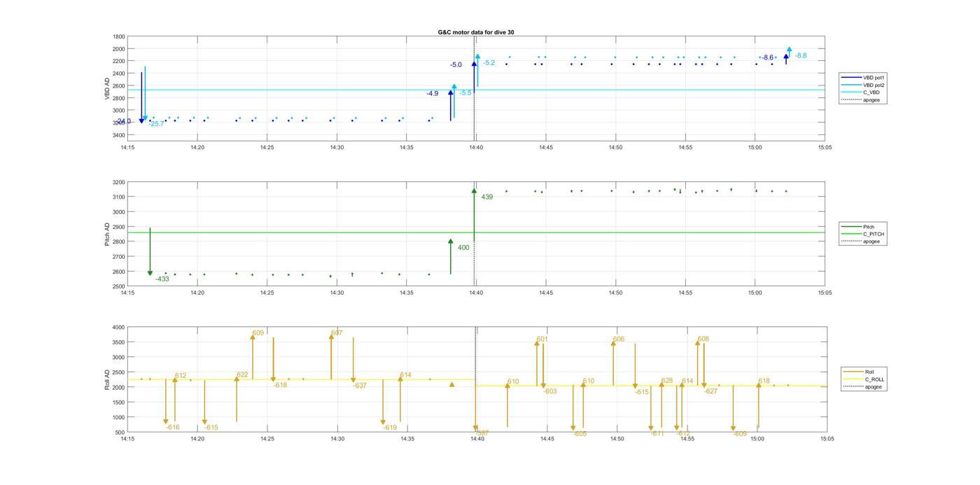Click the '-616' roll data label
Screen dimensions: 980x485
click(x=173, y=428)
